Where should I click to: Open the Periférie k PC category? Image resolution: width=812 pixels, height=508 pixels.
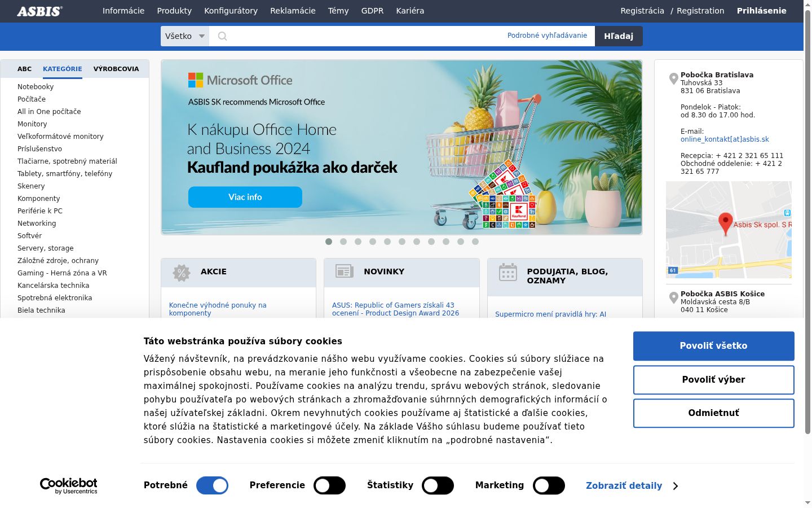(40, 211)
